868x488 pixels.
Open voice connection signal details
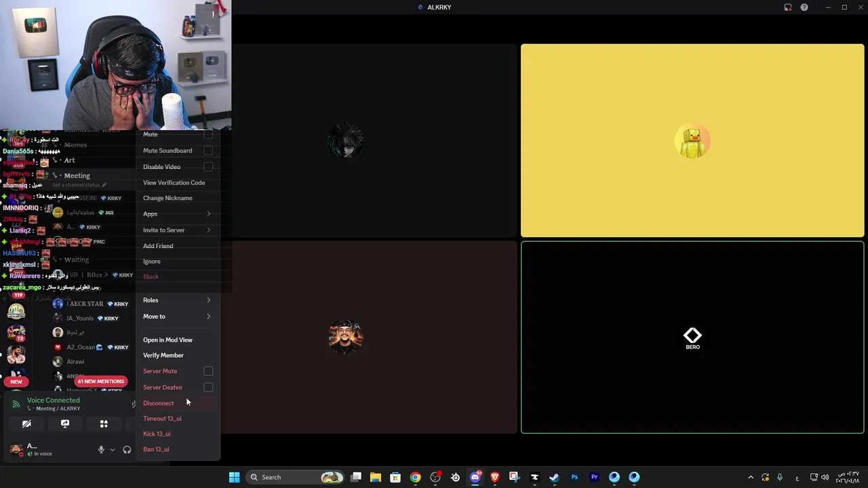click(x=16, y=404)
